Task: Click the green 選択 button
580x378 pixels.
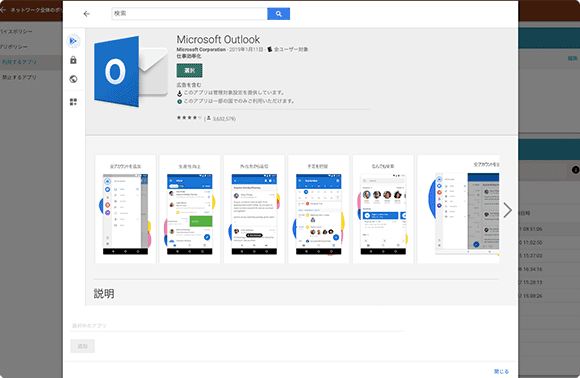Action: point(189,70)
